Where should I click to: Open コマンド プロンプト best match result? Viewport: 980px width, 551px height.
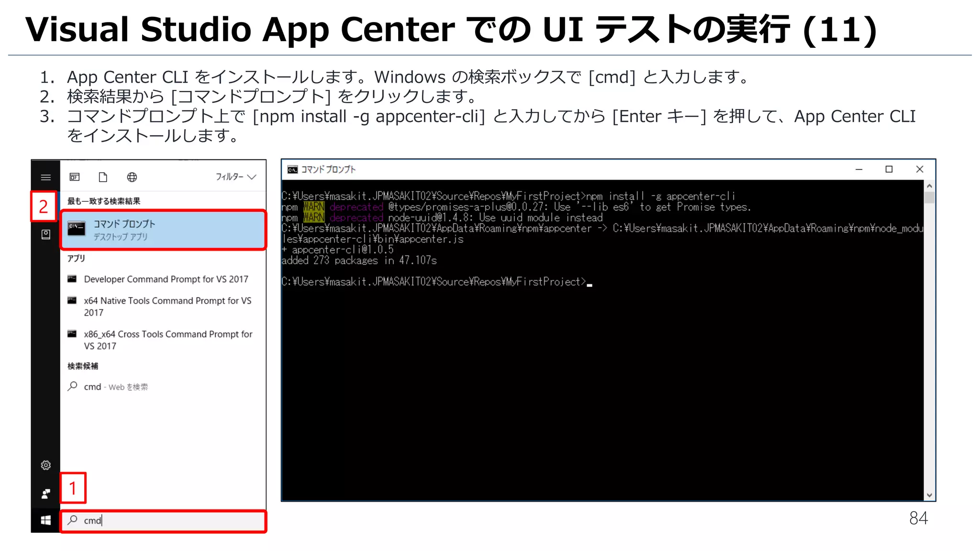click(163, 230)
